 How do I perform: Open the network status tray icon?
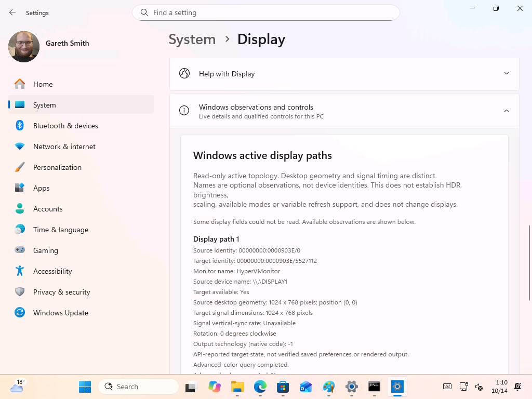pyautogui.click(x=463, y=387)
